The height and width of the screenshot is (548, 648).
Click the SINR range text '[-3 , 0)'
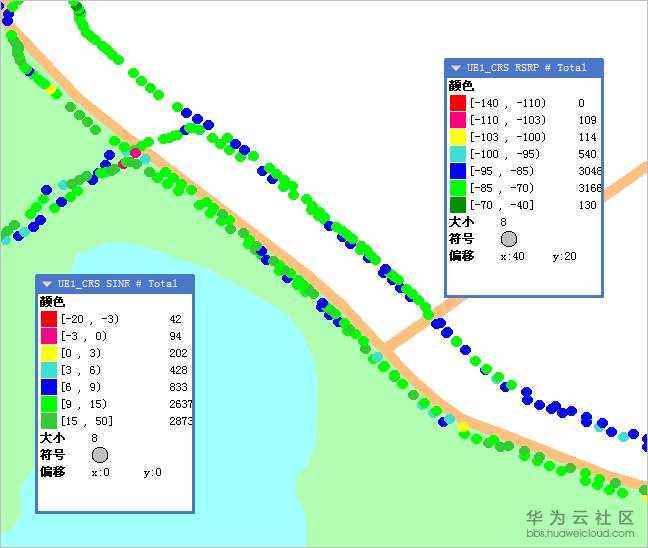click(x=84, y=336)
